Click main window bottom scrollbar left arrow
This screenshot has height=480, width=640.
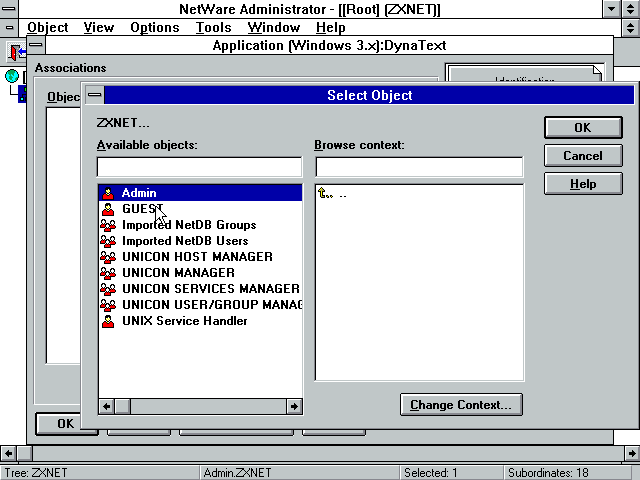point(8,453)
